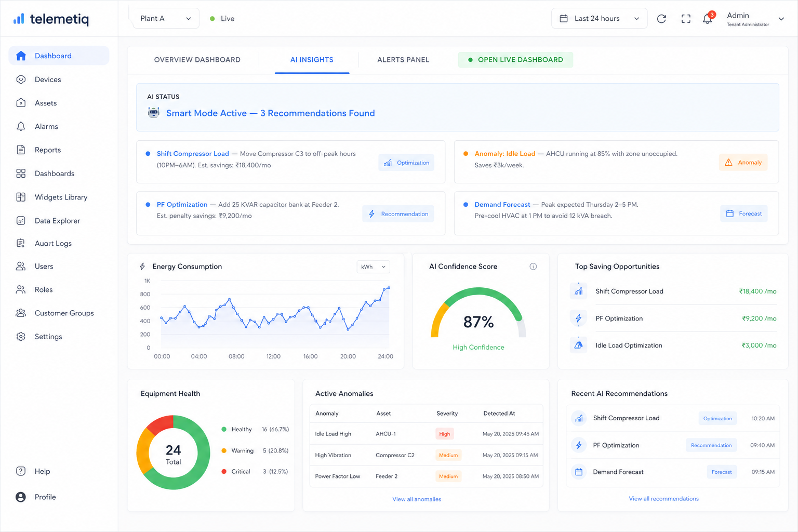Open the Last 24 hours dropdown
Image resolution: width=798 pixels, height=532 pixels.
tap(599, 18)
